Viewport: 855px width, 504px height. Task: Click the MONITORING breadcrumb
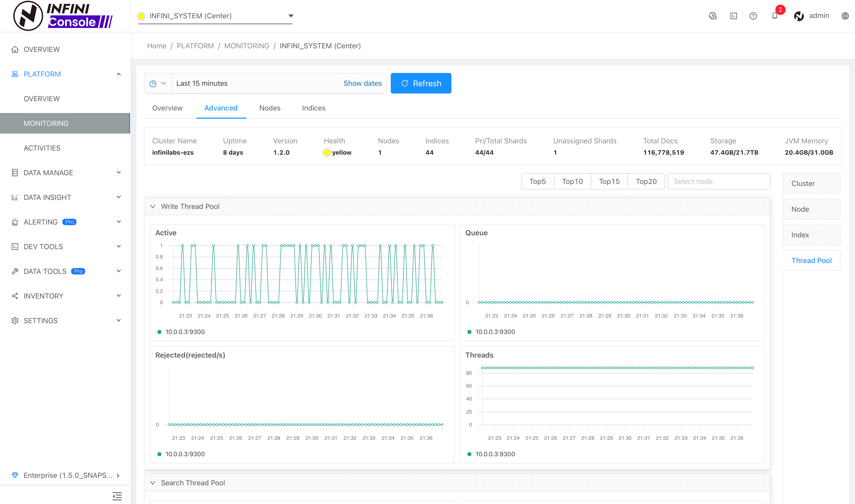(247, 46)
